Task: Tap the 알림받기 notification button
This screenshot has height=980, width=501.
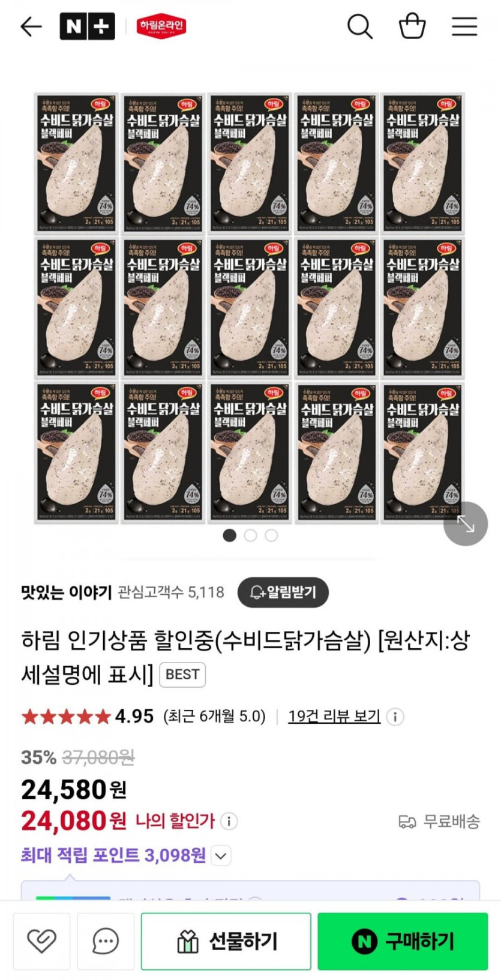Action: point(283,592)
